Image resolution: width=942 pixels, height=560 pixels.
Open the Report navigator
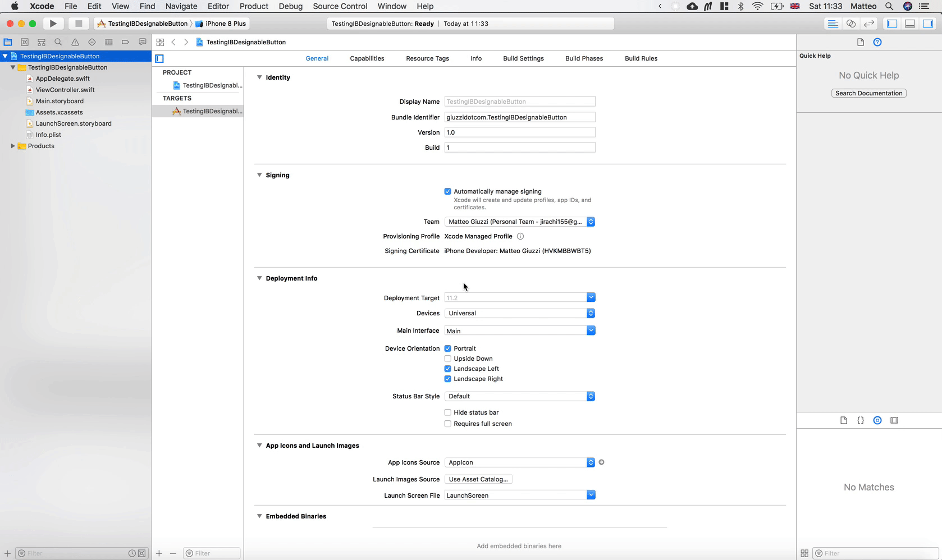click(143, 42)
